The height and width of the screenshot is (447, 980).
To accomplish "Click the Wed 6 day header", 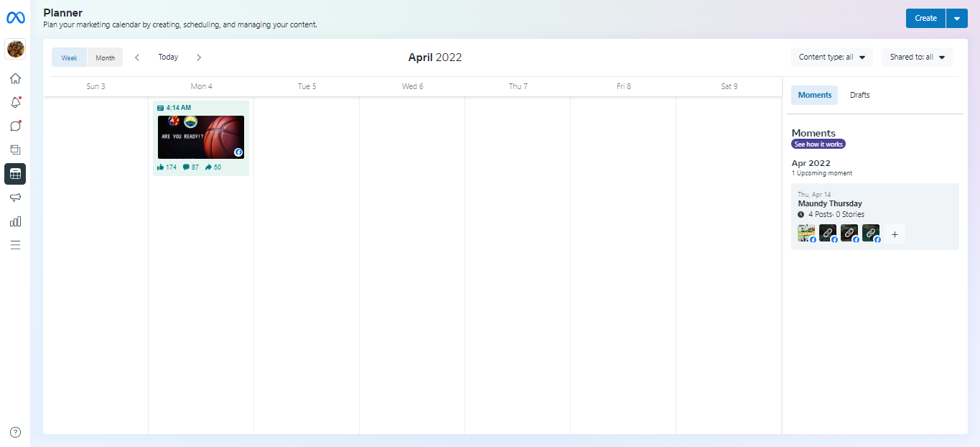I will pos(412,86).
